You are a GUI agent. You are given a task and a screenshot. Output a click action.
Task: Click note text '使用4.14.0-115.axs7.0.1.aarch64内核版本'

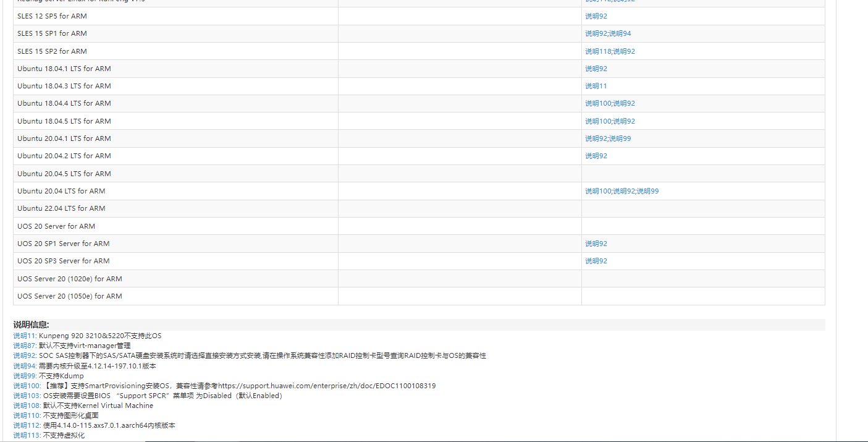[109, 425]
